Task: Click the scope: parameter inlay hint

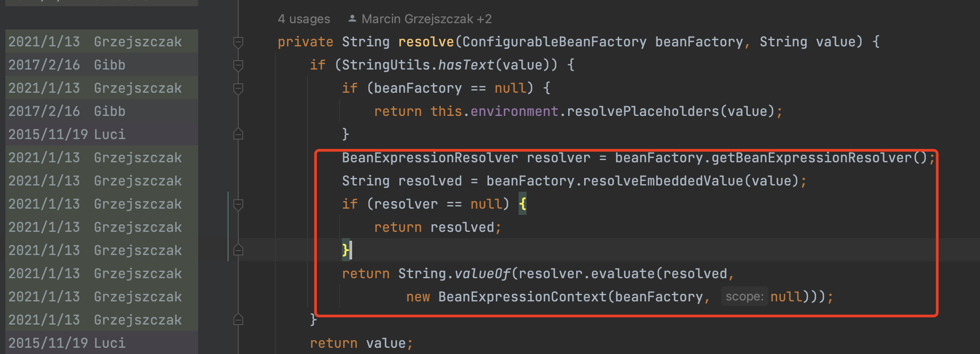Action: (x=744, y=296)
